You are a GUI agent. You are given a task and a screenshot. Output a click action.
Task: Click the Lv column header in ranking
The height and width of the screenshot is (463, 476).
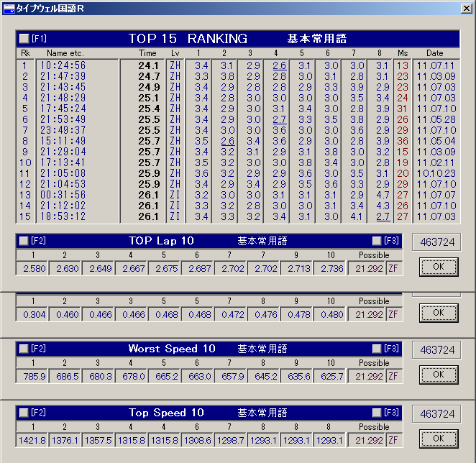pyautogui.click(x=175, y=53)
